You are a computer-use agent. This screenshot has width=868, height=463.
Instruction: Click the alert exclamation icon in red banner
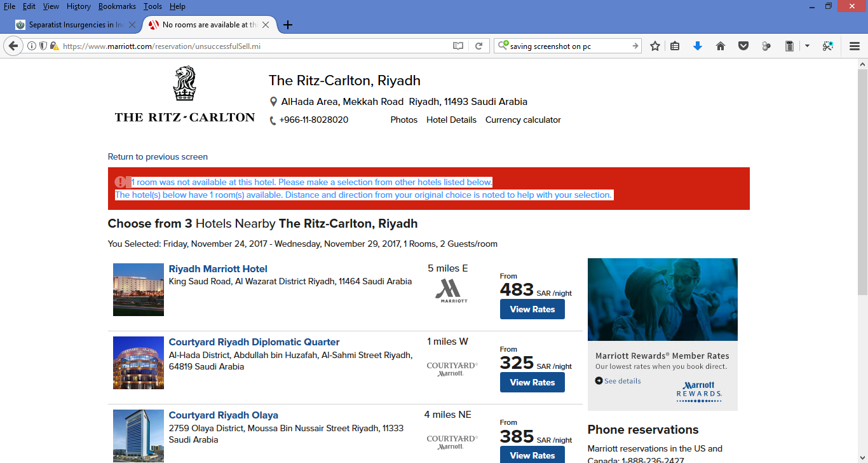click(120, 182)
